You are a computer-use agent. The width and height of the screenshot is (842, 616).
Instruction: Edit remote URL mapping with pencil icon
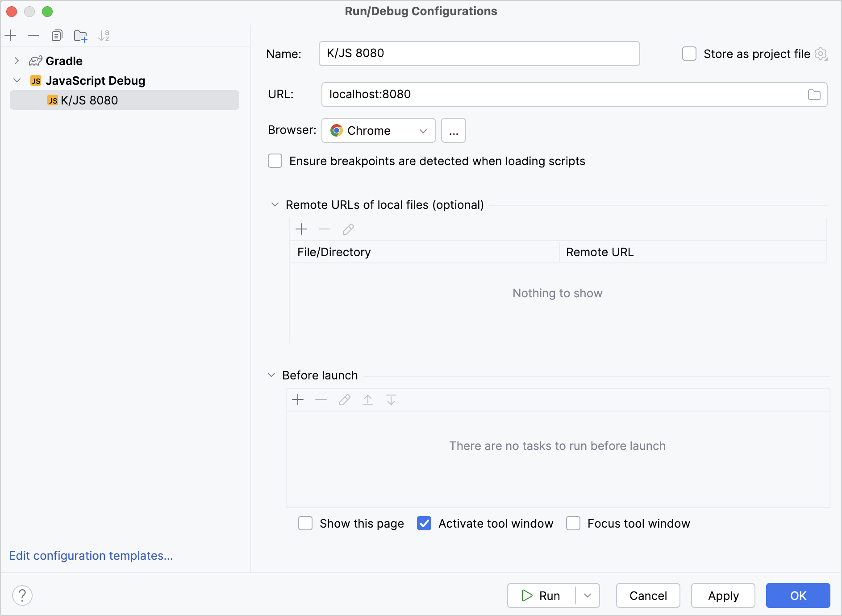tap(348, 229)
